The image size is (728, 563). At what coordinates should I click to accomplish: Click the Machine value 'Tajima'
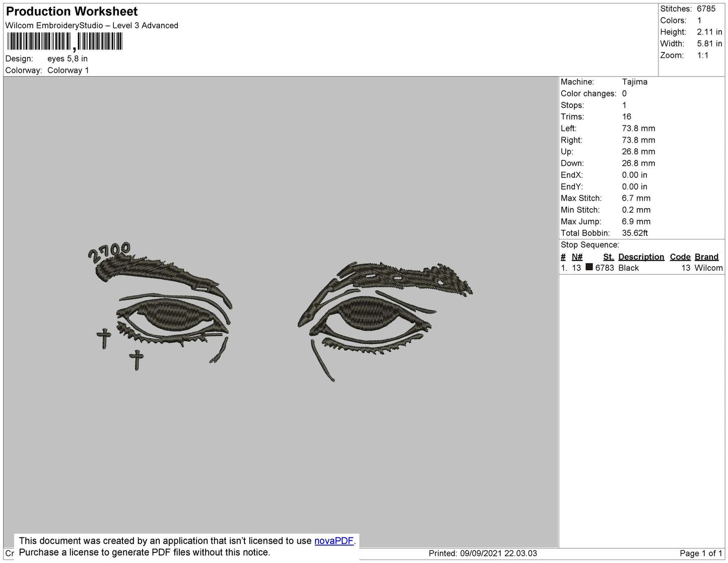[634, 82]
